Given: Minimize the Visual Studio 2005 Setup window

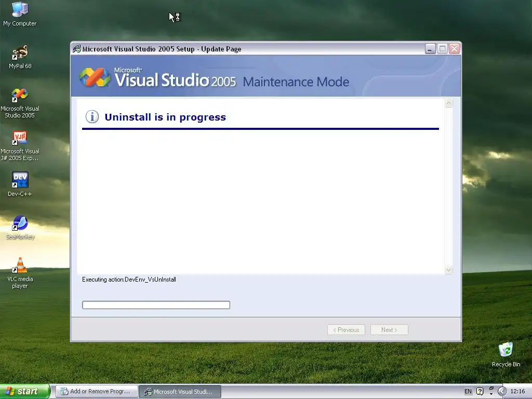Looking at the screenshot, I should pyautogui.click(x=430, y=49).
